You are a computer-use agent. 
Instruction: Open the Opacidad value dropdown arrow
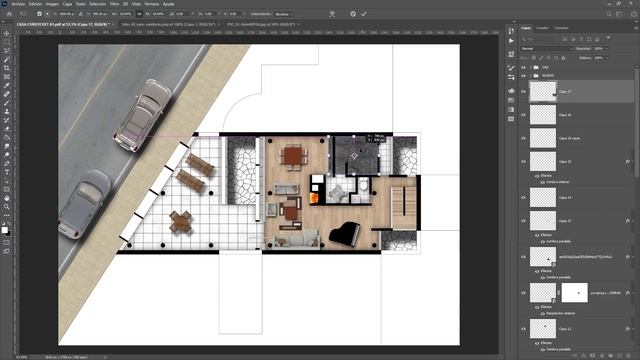pyautogui.click(x=607, y=49)
